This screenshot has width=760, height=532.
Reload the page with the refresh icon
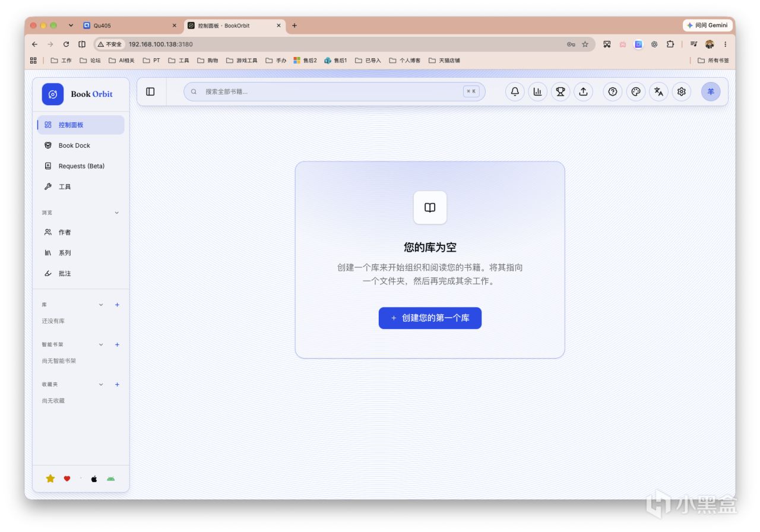point(66,44)
